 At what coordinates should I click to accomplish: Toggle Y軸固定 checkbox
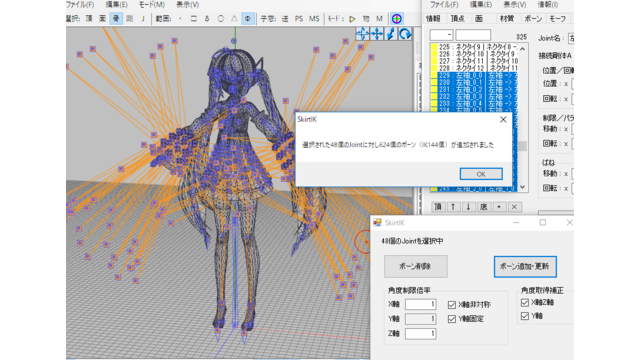point(451,319)
